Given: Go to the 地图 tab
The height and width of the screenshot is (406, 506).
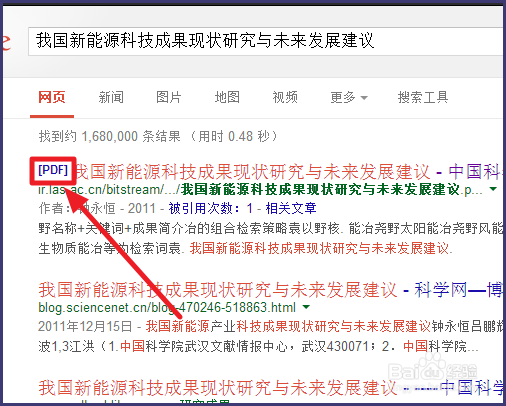Looking at the screenshot, I should tap(227, 97).
